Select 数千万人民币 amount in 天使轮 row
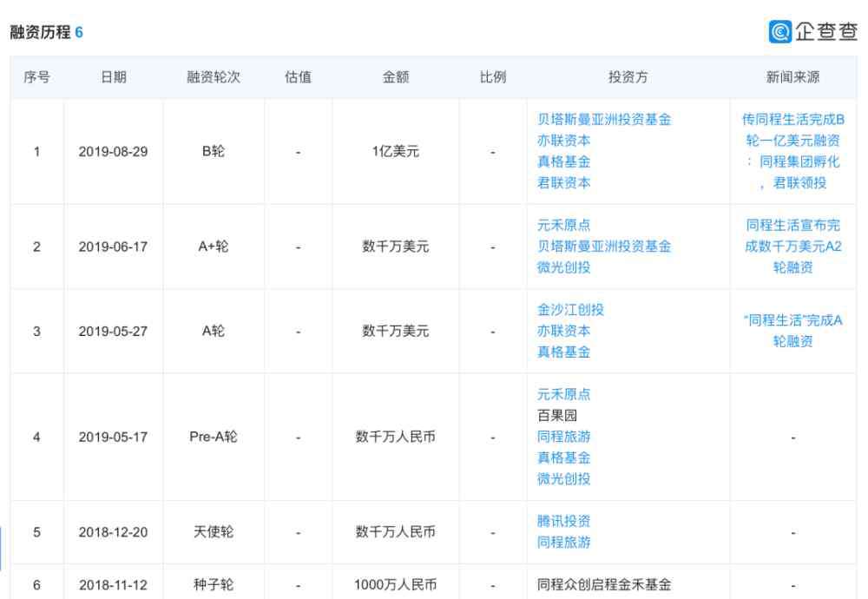Image resolution: width=868 pixels, height=599 pixels. tap(396, 532)
